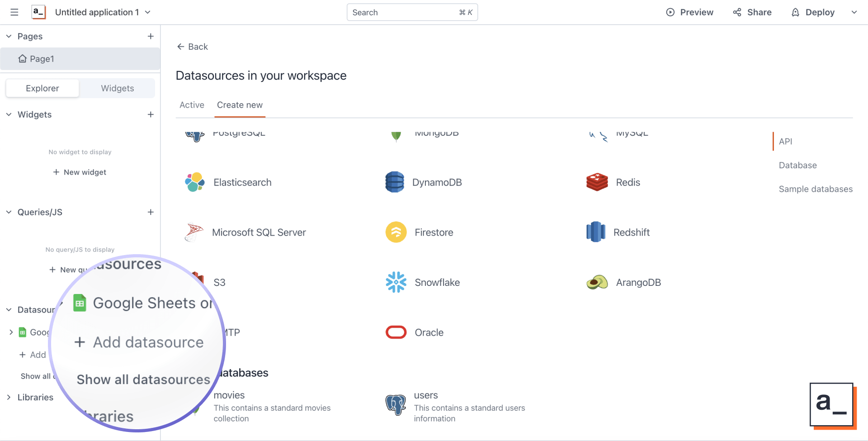Switch to the Widgets tab in sidebar

pos(117,88)
